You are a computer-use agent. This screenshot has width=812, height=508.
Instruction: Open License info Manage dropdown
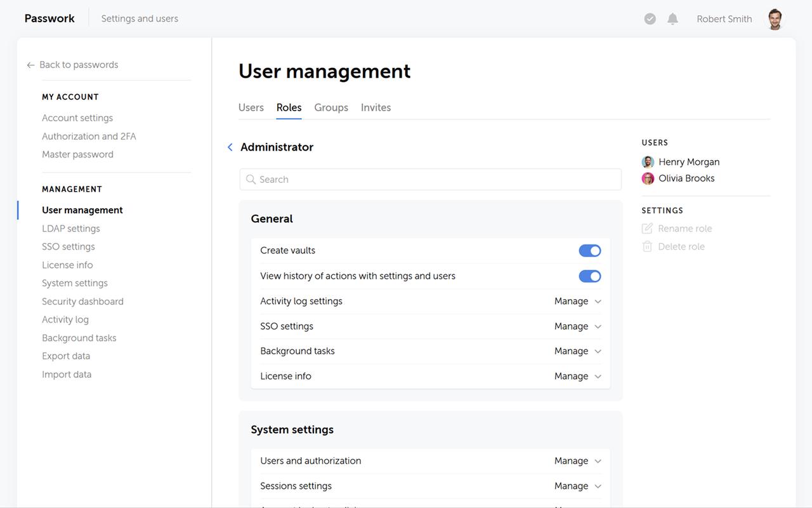[x=577, y=376]
